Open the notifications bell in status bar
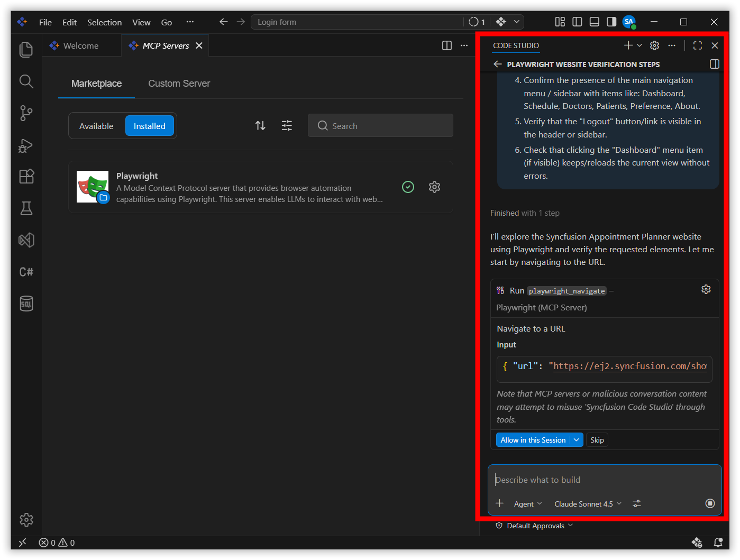The image size is (740, 560). point(718,543)
